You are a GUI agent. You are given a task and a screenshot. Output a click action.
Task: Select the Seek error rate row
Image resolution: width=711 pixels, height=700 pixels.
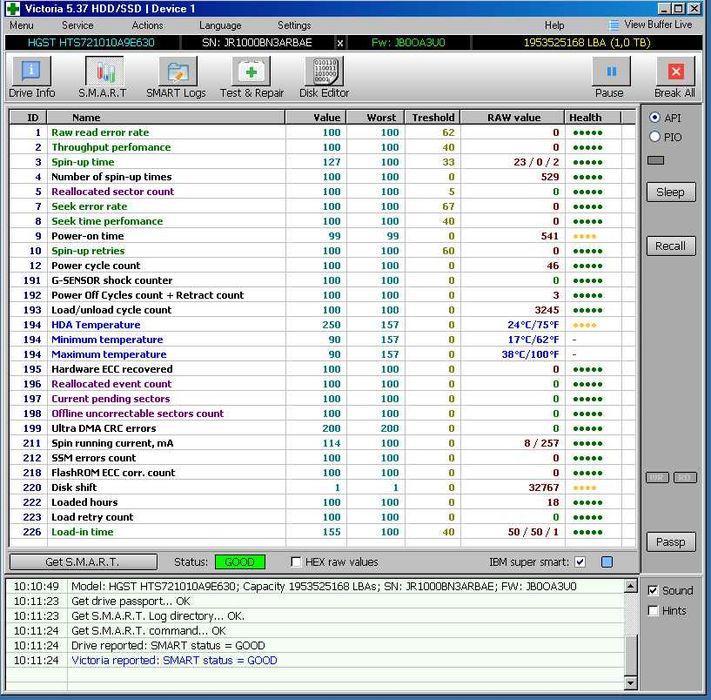coord(322,206)
